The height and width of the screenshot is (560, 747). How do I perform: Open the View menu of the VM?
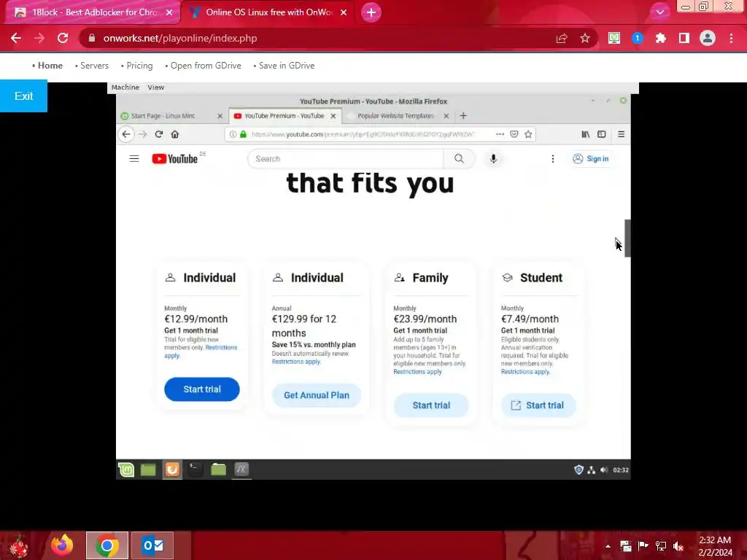coord(156,87)
